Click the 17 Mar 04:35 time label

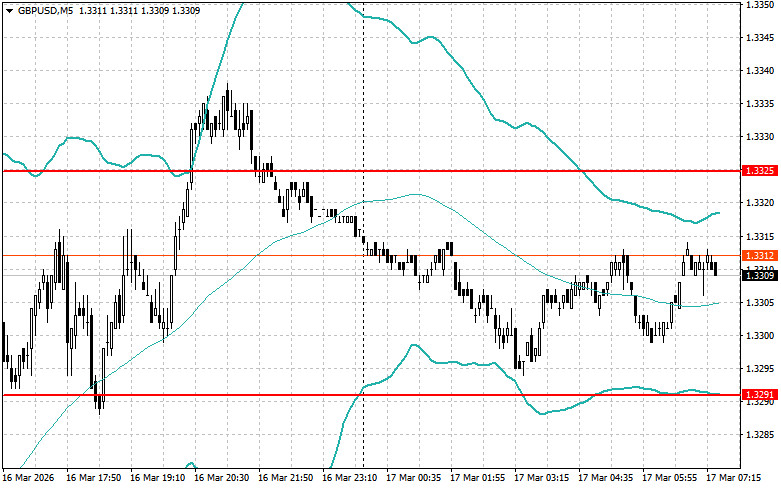(605, 478)
